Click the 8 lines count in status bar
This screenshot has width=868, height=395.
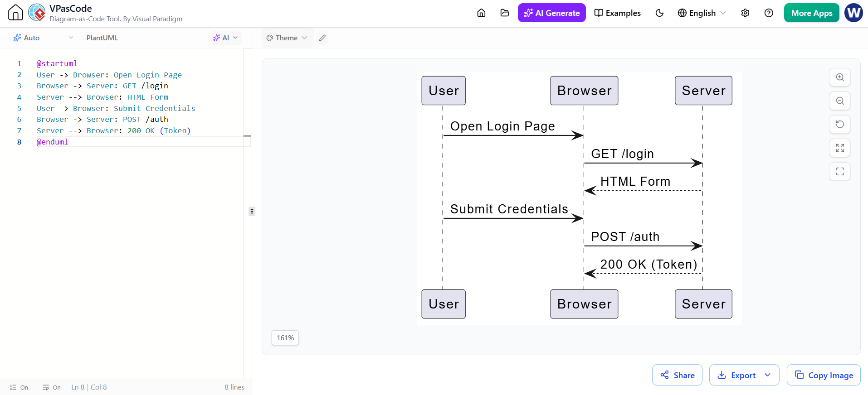[x=234, y=387]
